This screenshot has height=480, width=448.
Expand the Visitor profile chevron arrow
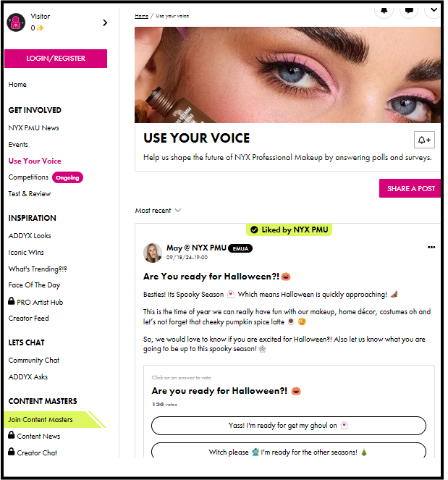click(x=105, y=22)
